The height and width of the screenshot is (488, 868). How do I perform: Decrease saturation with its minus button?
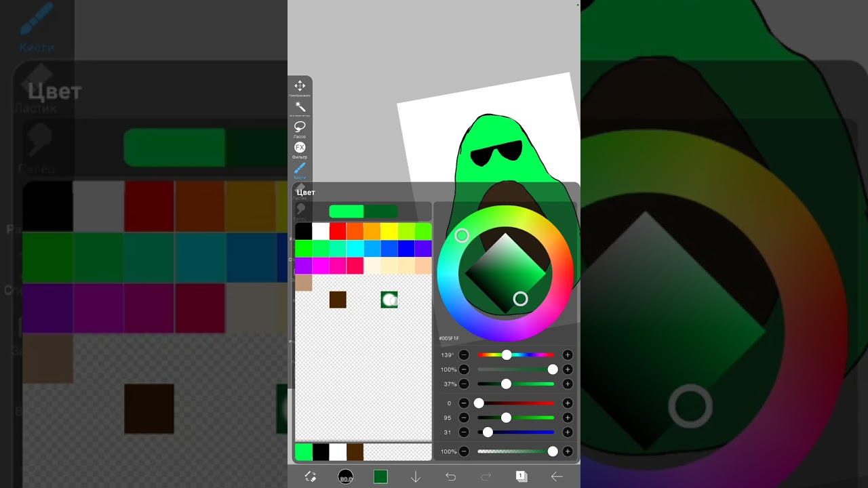464,369
